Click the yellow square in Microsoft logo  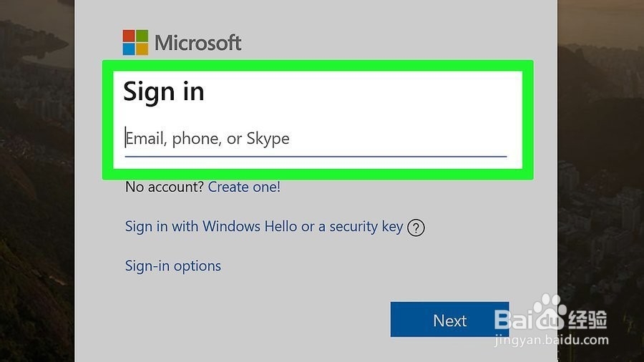tap(142, 49)
